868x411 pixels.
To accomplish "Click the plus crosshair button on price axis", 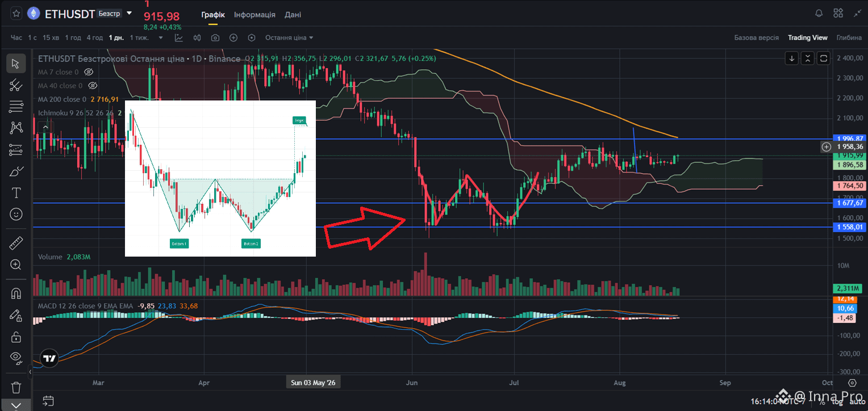I will point(827,146).
